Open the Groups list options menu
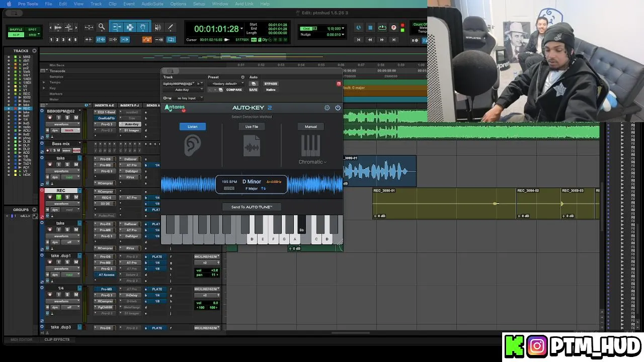The image size is (644, 362). [34, 210]
